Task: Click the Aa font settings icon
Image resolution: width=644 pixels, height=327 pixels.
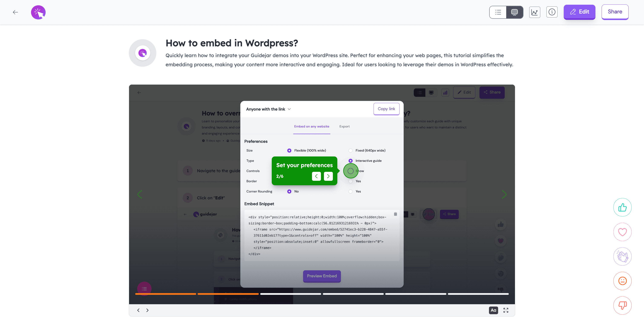Action: point(493,310)
